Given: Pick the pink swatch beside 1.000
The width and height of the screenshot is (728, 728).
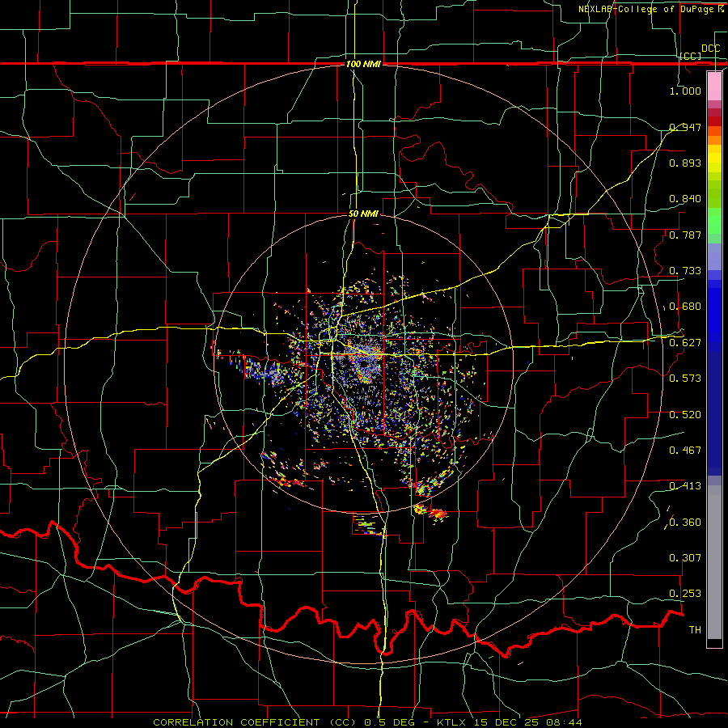Looking at the screenshot, I should coord(714,87).
